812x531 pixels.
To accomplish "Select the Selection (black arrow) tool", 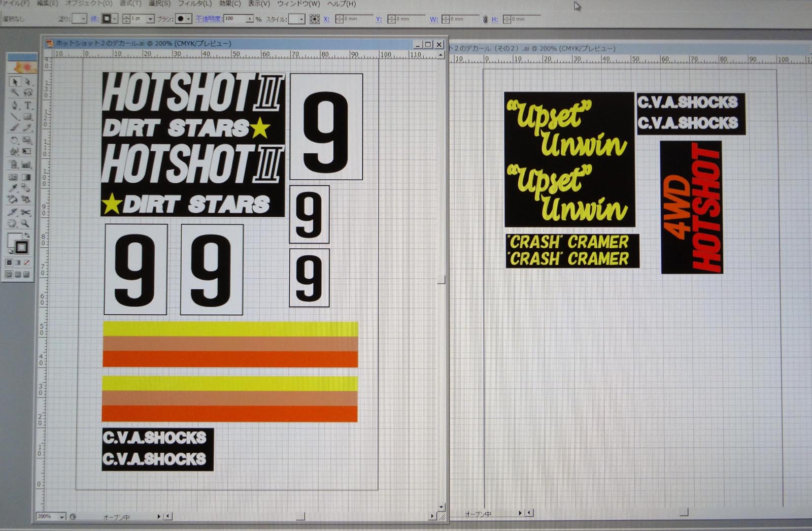I will 14,82.
